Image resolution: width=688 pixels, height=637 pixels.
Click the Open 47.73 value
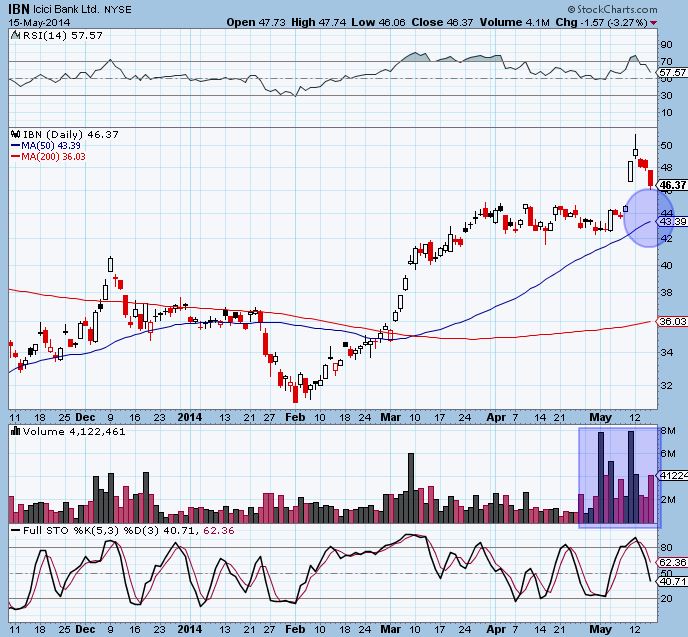tap(256, 22)
